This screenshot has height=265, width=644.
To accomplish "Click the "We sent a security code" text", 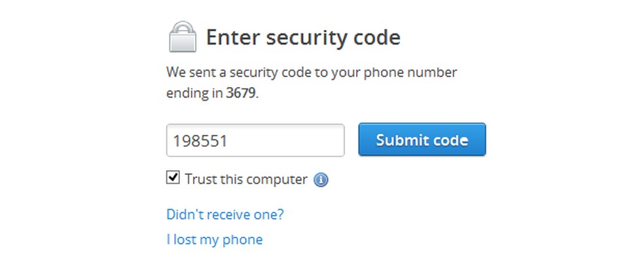I will click(311, 71).
